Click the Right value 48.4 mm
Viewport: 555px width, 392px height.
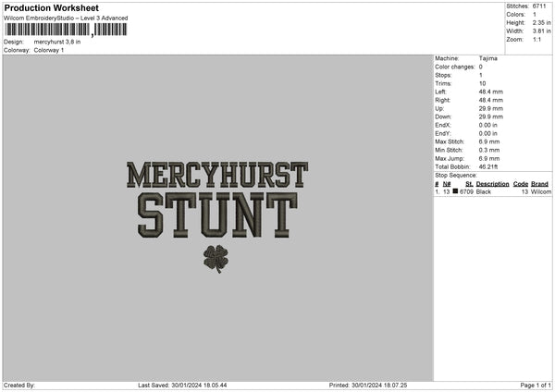pyautogui.click(x=491, y=100)
